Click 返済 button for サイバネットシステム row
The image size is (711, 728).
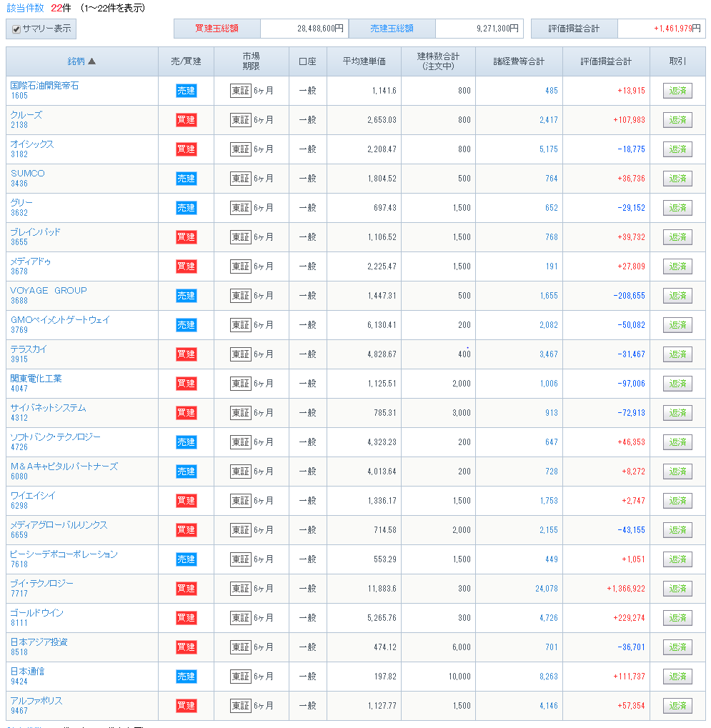[677, 412]
